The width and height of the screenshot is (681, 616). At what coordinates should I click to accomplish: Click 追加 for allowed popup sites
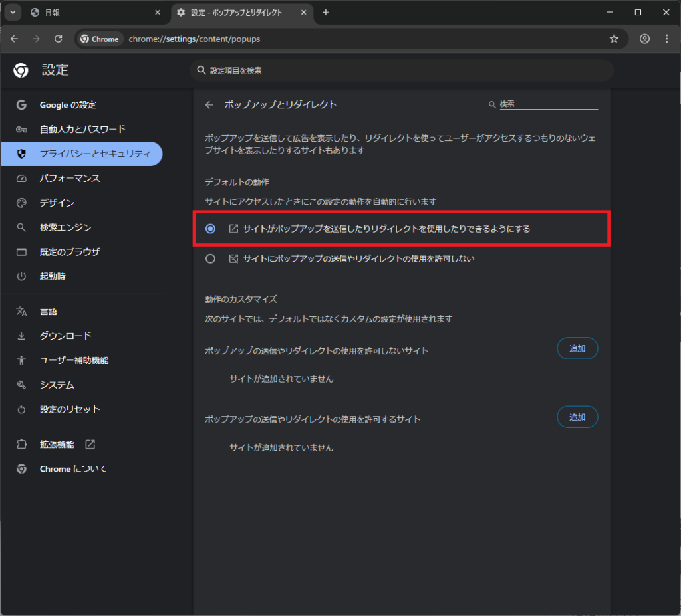pyautogui.click(x=577, y=417)
